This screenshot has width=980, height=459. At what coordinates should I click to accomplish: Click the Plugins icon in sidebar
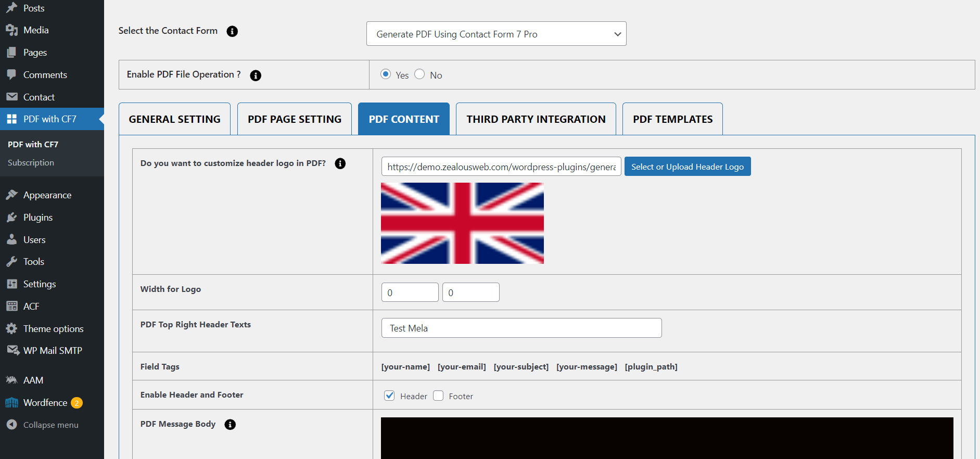click(x=11, y=218)
